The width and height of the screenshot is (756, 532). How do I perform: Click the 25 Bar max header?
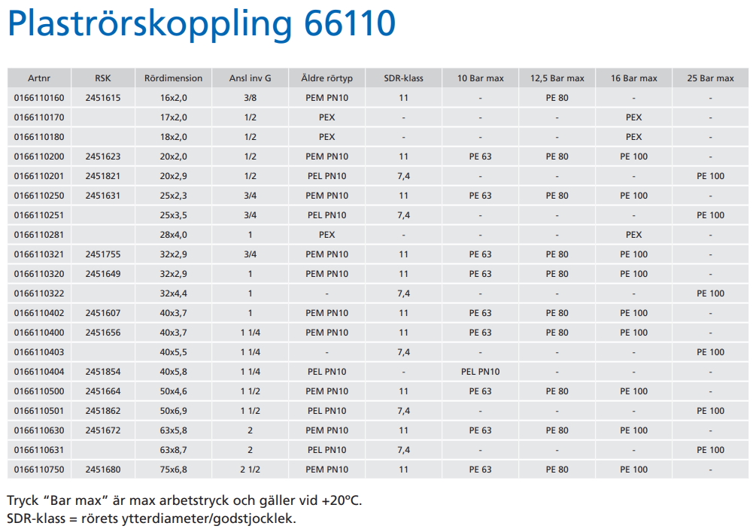point(710,78)
